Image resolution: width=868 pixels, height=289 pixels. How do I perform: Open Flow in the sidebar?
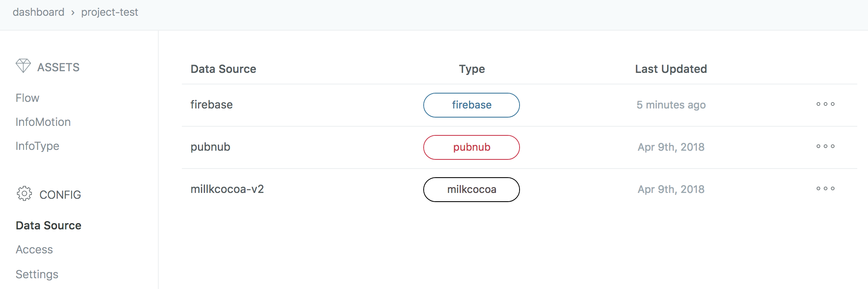pyautogui.click(x=27, y=98)
